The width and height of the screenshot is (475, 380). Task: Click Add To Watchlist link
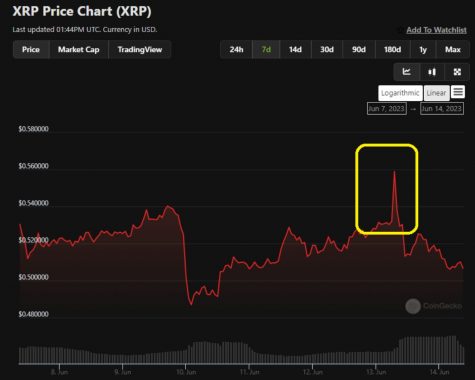[436, 30]
